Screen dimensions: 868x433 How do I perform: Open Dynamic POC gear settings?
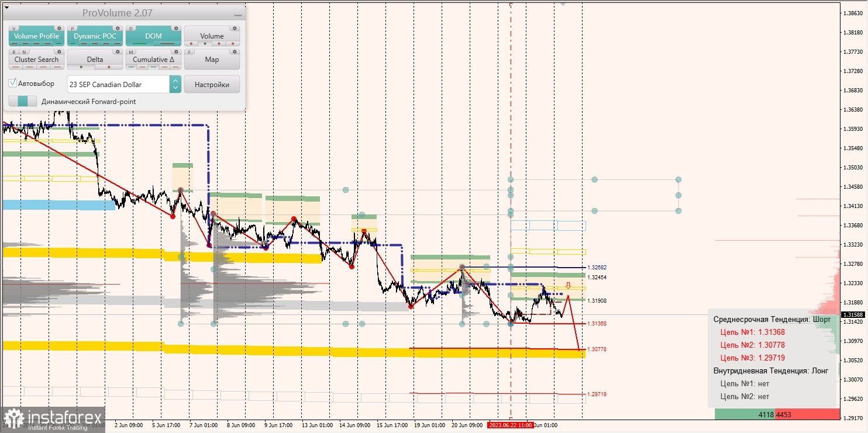click(x=117, y=28)
